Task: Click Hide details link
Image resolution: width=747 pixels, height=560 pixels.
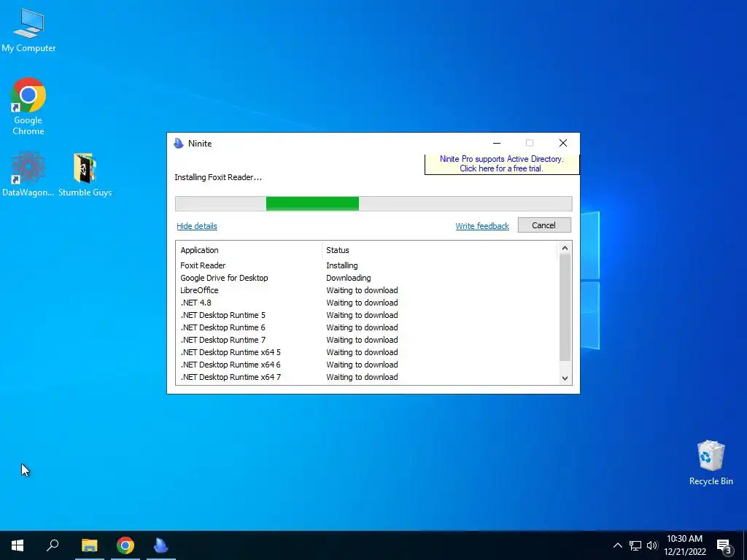Action: coord(197,226)
